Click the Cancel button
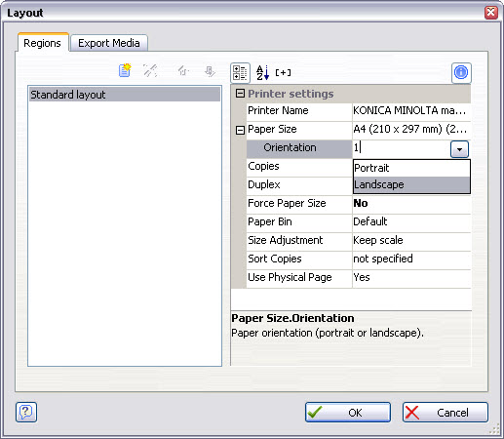 [446, 413]
